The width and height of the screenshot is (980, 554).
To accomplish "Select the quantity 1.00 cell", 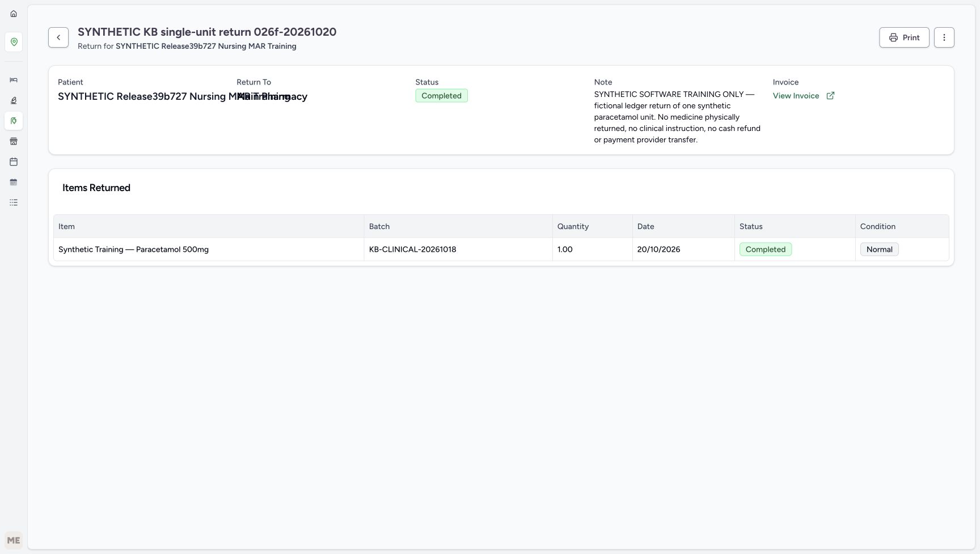I will click(592, 249).
